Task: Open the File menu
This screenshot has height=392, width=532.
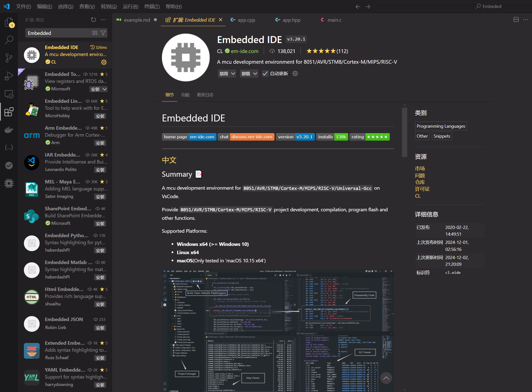Action: point(23,6)
